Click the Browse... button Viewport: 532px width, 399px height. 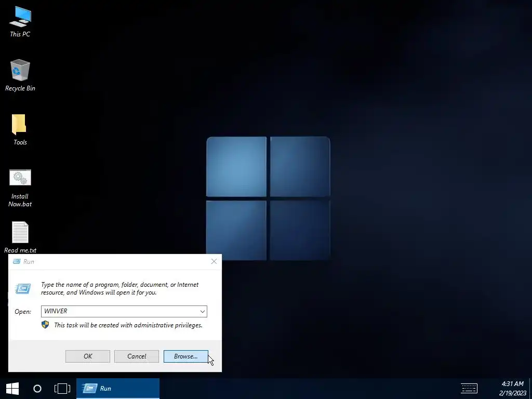point(185,356)
